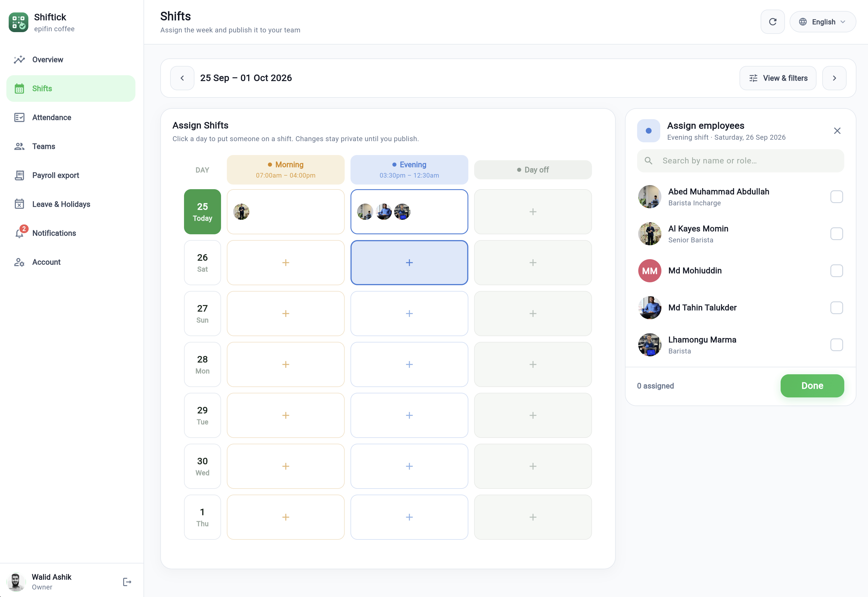Click the Morning shift column header

point(286,170)
